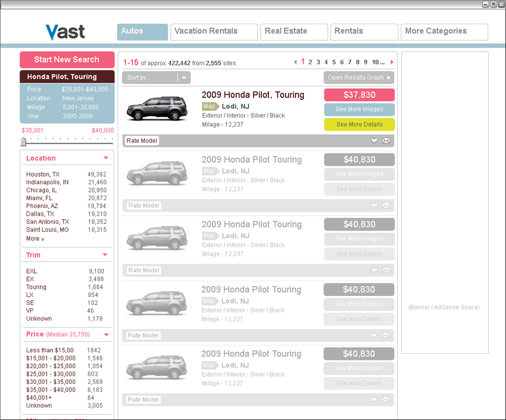Collapse the Trim filter section
The width and height of the screenshot is (506, 420).
pyautogui.click(x=105, y=255)
